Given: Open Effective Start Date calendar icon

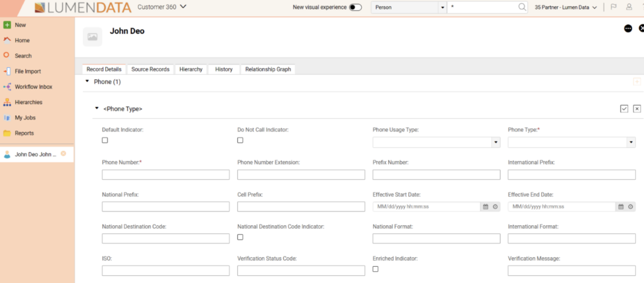Looking at the screenshot, I should [x=485, y=207].
